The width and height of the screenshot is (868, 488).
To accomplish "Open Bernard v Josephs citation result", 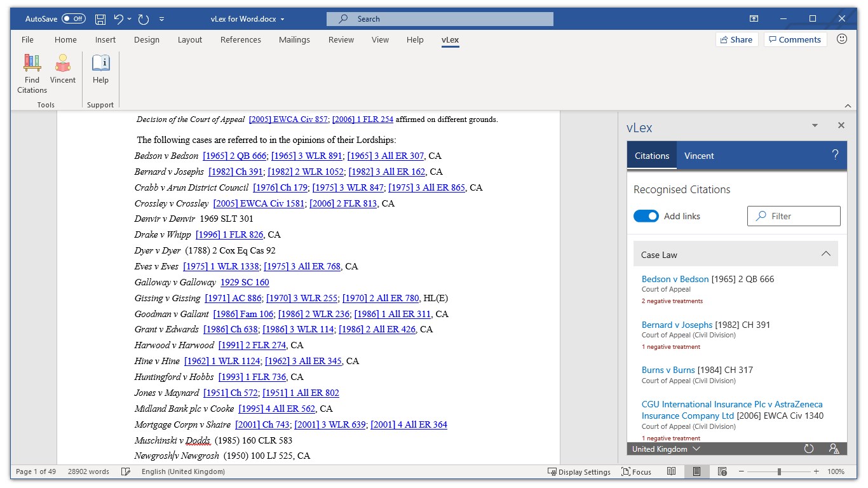I will pos(677,325).
